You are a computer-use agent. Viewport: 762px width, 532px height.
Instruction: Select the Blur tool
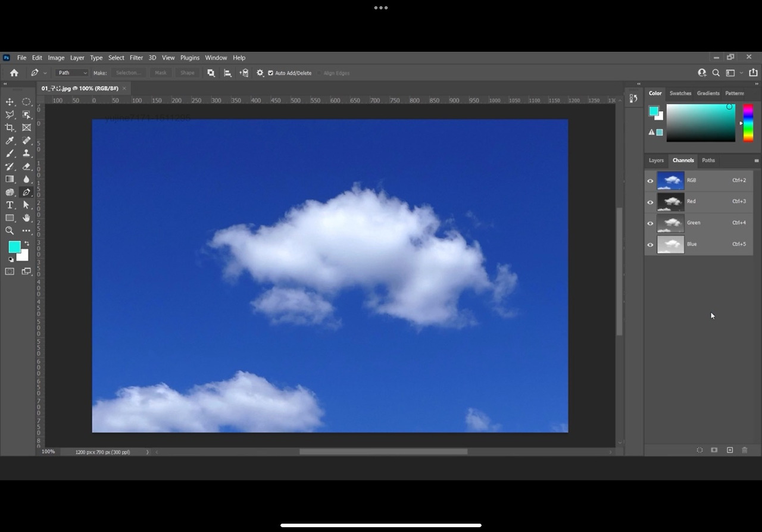tap(26, 179)
